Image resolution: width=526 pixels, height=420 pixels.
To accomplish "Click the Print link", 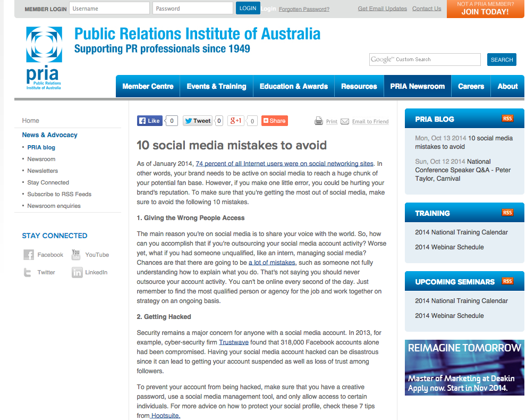I will coord(332,122).
